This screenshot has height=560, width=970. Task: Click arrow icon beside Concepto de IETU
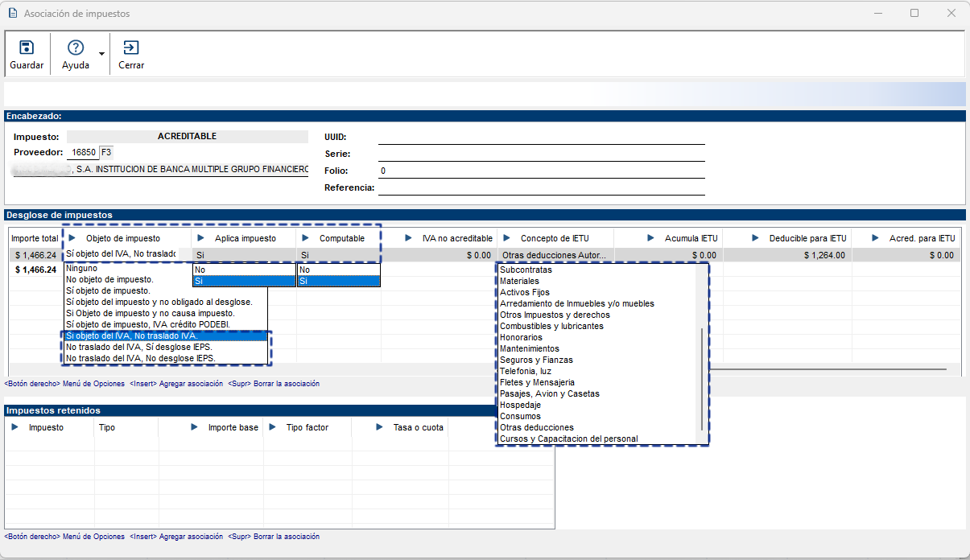507,238
